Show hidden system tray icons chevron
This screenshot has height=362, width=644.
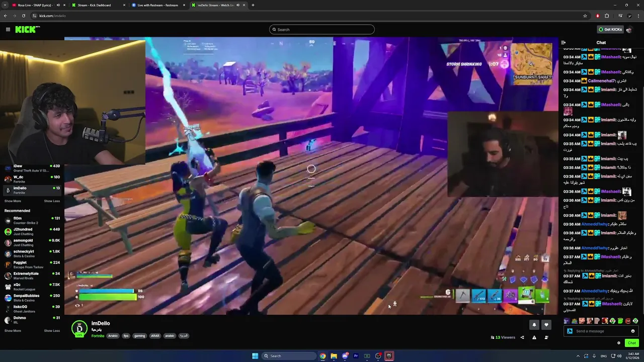click(x=578, y=356)
